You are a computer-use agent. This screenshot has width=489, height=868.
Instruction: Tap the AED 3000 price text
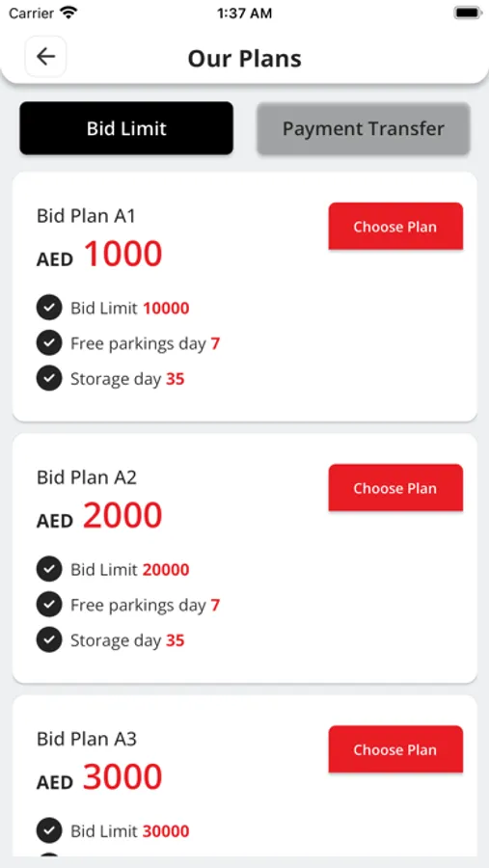99,777
